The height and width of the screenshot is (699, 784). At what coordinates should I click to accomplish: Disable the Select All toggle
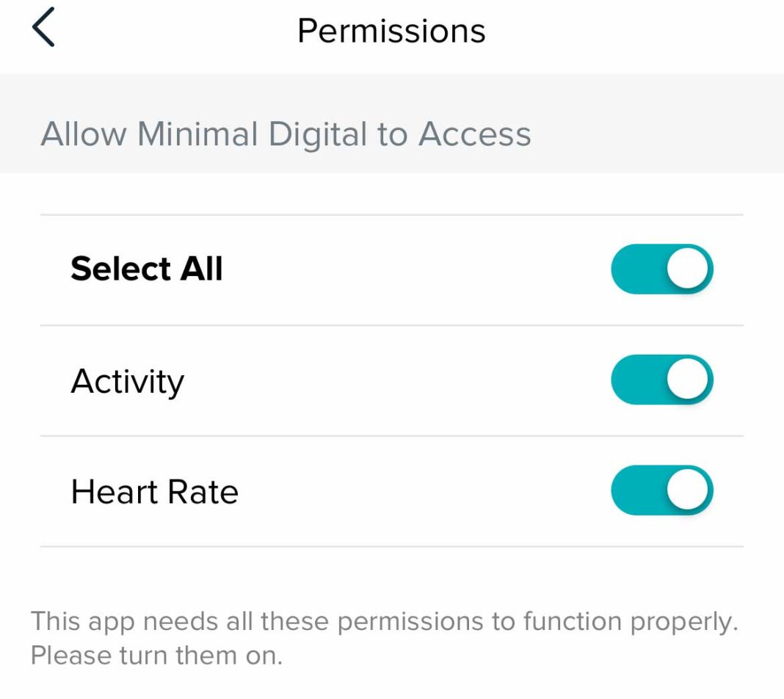662,269
